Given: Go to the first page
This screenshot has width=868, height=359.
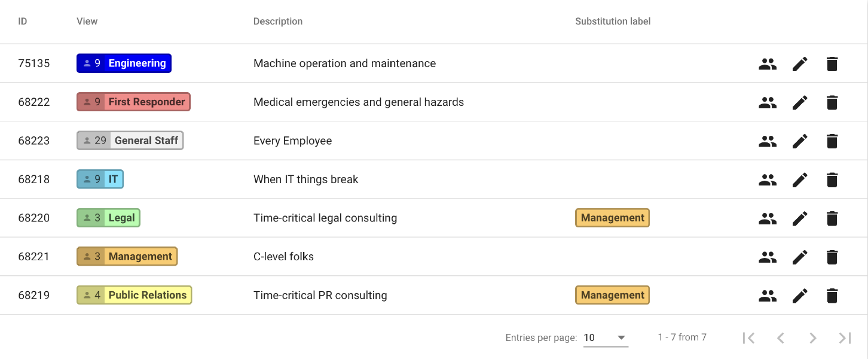Looking at the screenshot, I should [x=748, y=338].
